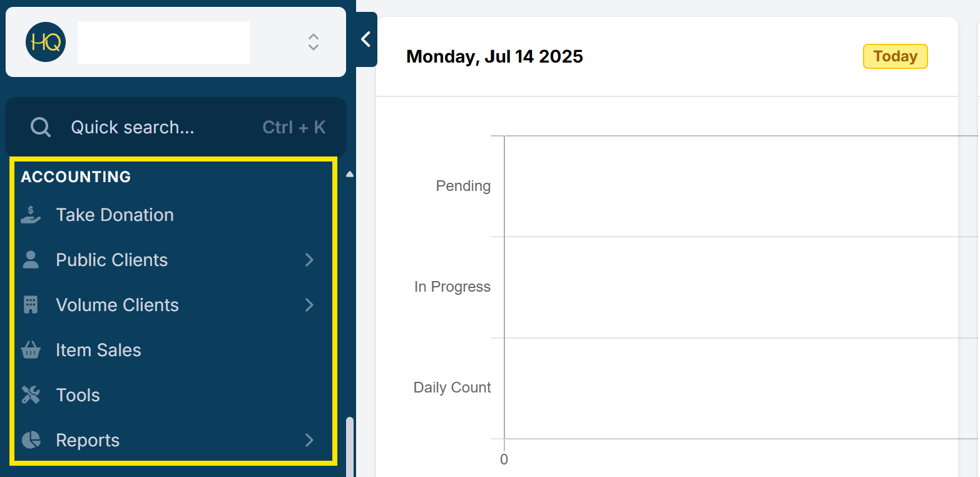Click the HQ logo icon
The width and height of the screenshot is (980, 477).
(46, 42)
